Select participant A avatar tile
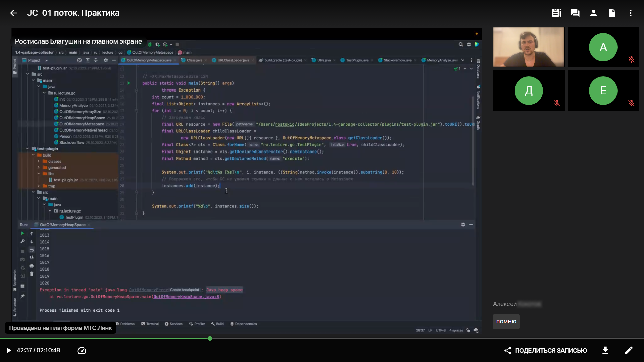The width and height of the screenshot is (644, 362). (x=603, y=47)
